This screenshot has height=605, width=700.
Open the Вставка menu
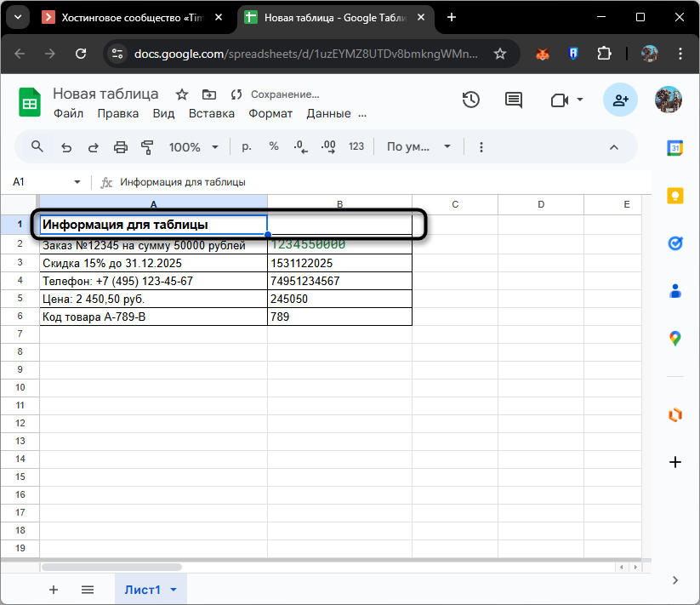click(211, 113)
